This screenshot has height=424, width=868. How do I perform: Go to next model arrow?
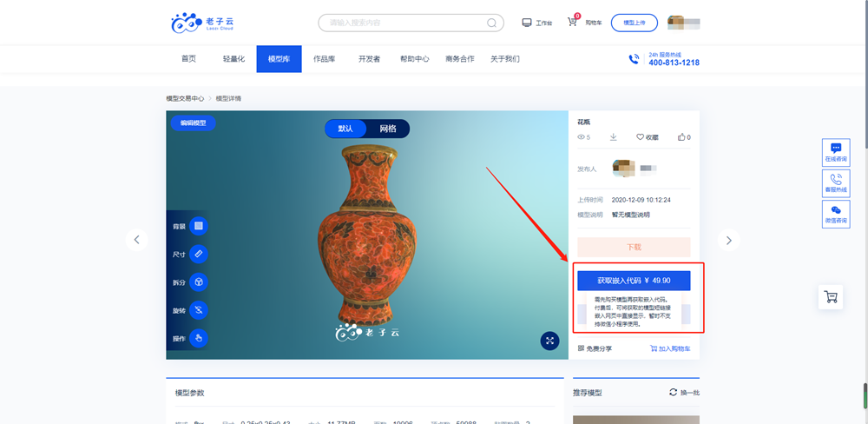point(728,240)
